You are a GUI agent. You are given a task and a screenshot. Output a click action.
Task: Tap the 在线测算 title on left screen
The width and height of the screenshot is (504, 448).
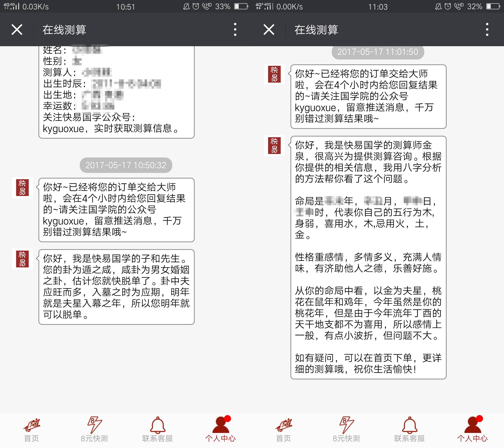tap(64, 30)
